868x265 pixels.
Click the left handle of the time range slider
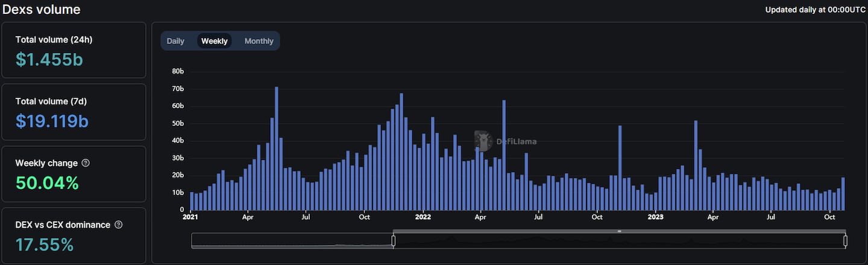pos(393,241)
